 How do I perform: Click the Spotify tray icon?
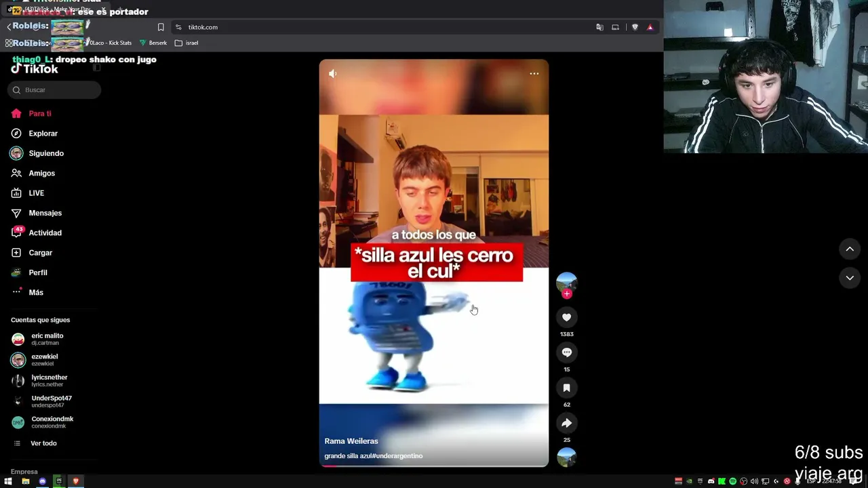(732, 481)
